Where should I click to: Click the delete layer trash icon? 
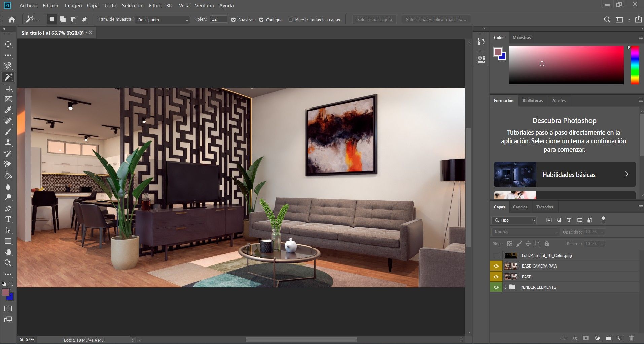pos(631,338)
